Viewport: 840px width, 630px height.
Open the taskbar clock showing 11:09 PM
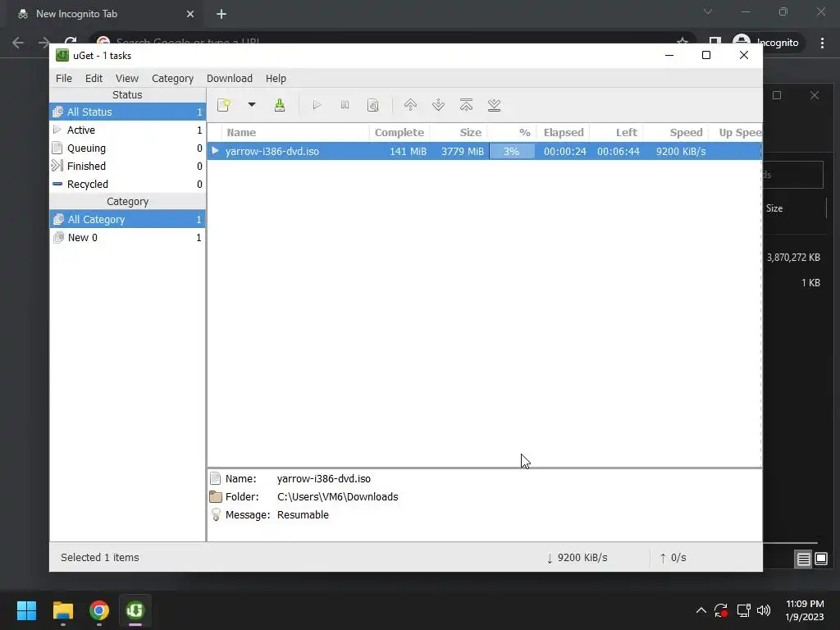(x=805, y=610)
